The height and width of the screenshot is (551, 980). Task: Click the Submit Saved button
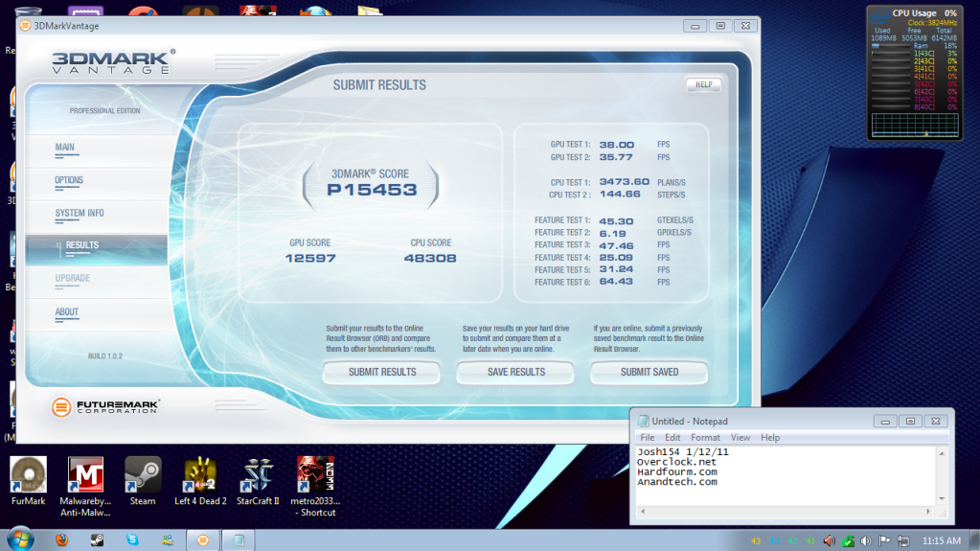pos(649,372)
